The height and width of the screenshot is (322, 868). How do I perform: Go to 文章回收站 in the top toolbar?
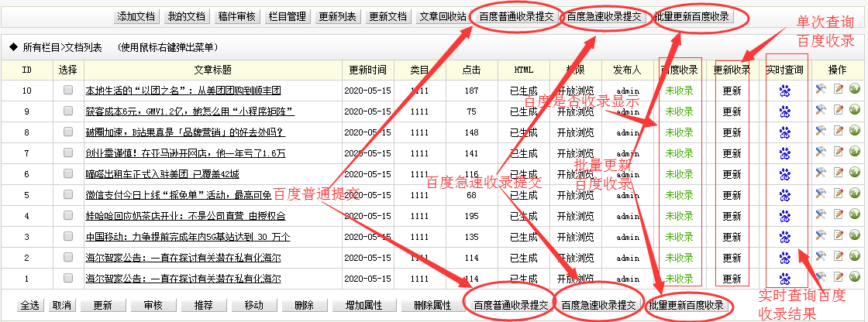pyautogui.click(x=442, y=16)
